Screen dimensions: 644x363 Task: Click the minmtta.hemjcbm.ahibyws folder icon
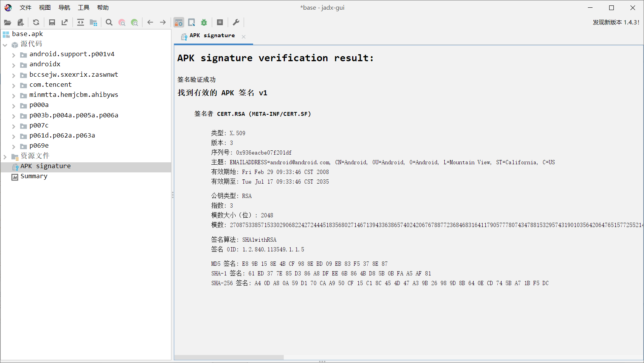pyautogui.click(x=24, y=96)
